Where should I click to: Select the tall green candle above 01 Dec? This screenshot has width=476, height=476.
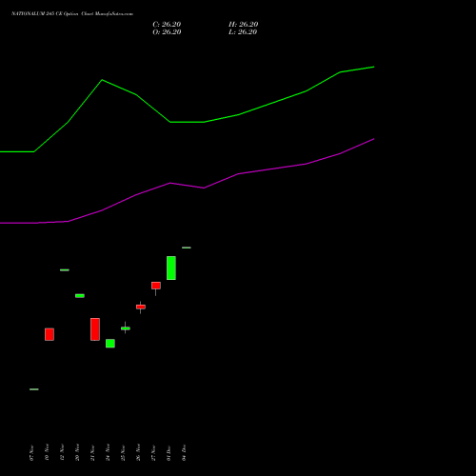171,268
